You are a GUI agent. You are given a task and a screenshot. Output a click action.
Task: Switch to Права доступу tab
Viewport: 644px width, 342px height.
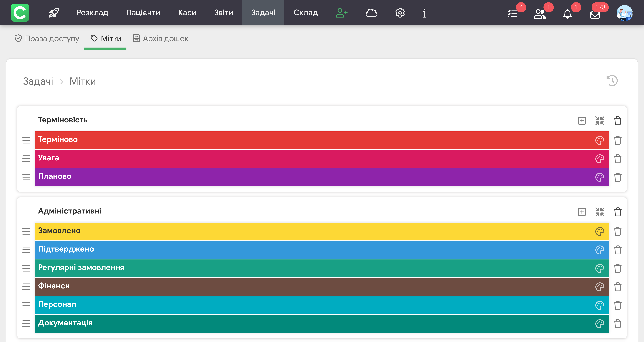[47, 38]
